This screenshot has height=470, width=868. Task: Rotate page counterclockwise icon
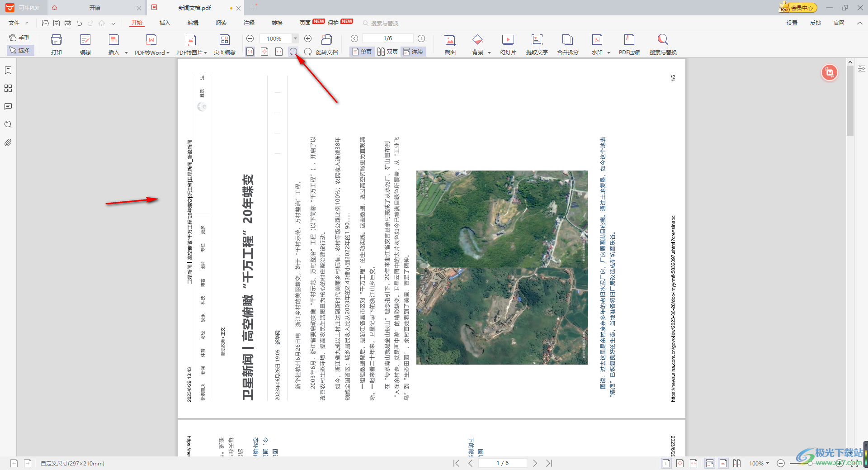(293, 52)
